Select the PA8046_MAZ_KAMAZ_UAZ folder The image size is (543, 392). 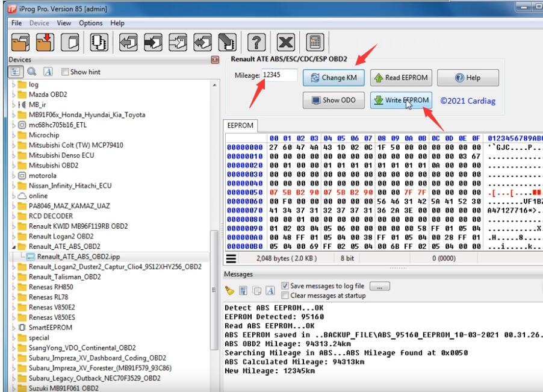(x=69, y=206)
